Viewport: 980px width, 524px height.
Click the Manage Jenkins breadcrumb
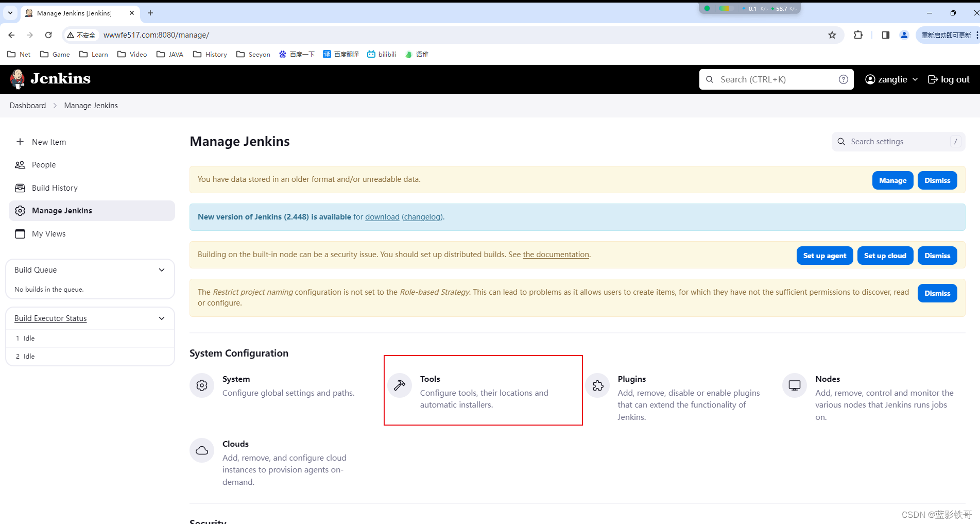91,106
